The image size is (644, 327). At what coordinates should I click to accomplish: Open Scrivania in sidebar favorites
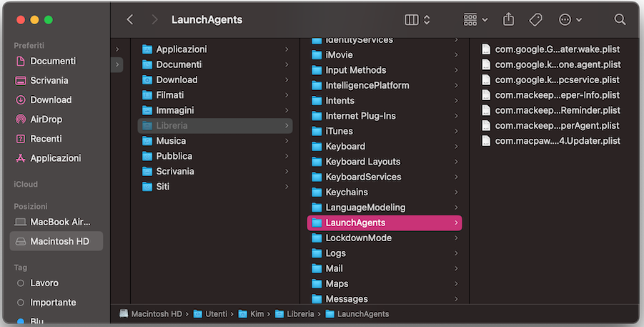[x=56, y=80]
